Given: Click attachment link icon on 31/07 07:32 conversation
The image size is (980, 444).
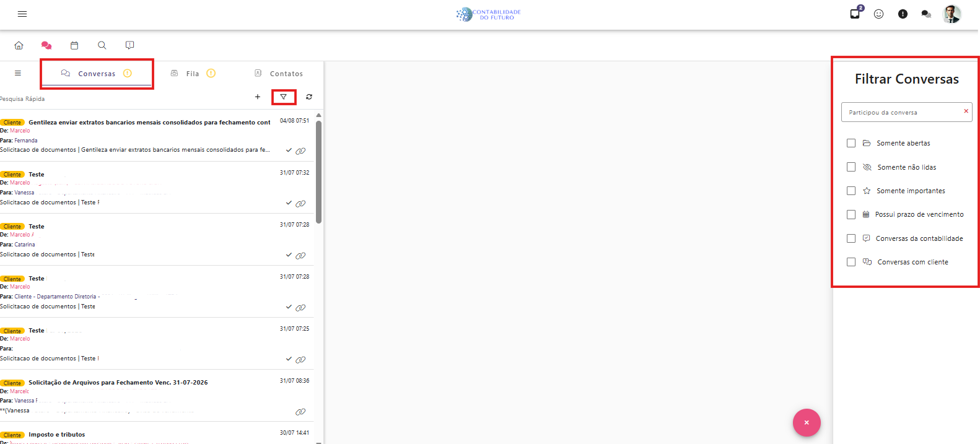Looking at the screenshot, I should click(300, 203).
